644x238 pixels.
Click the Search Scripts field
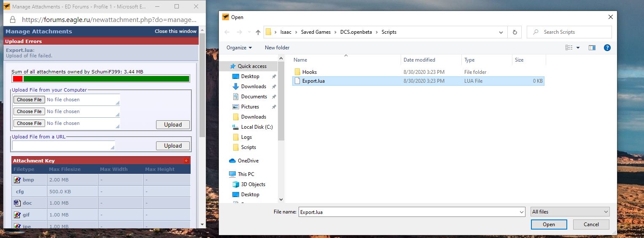pos(569,32)
